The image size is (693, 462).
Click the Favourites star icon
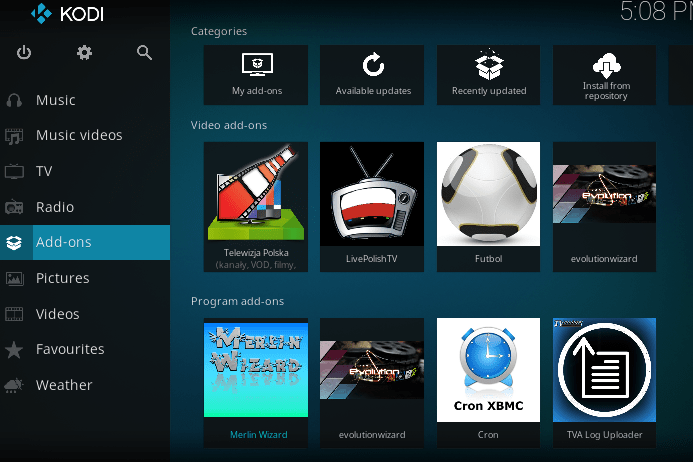[14, 349]
